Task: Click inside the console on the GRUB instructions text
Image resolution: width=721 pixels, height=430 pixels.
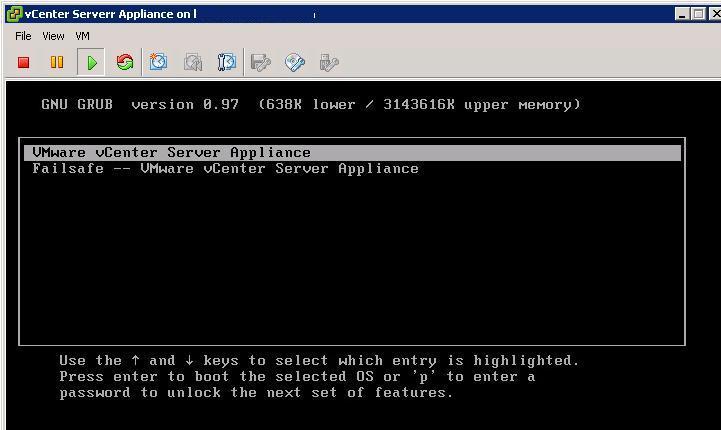Action: pos(319,377)
